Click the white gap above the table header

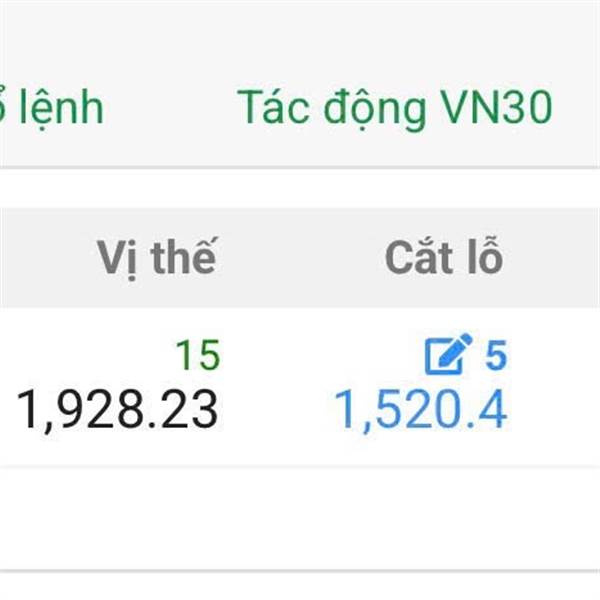300,188
